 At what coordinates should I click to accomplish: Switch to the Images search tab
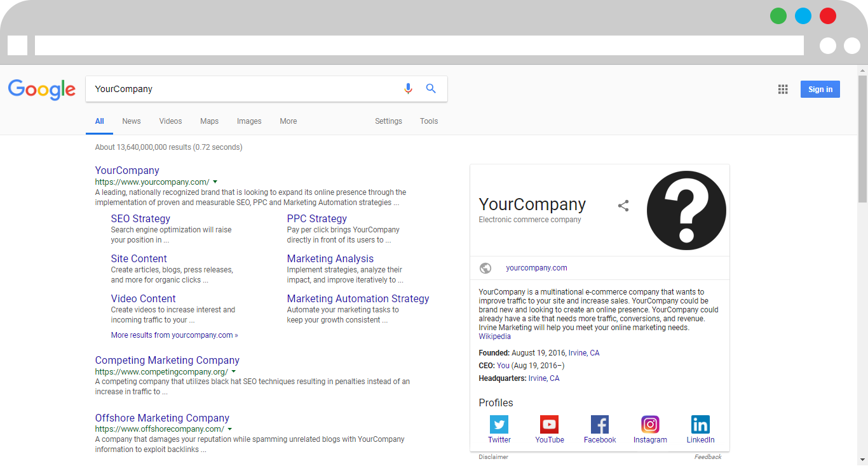click(x=249, y=121)
